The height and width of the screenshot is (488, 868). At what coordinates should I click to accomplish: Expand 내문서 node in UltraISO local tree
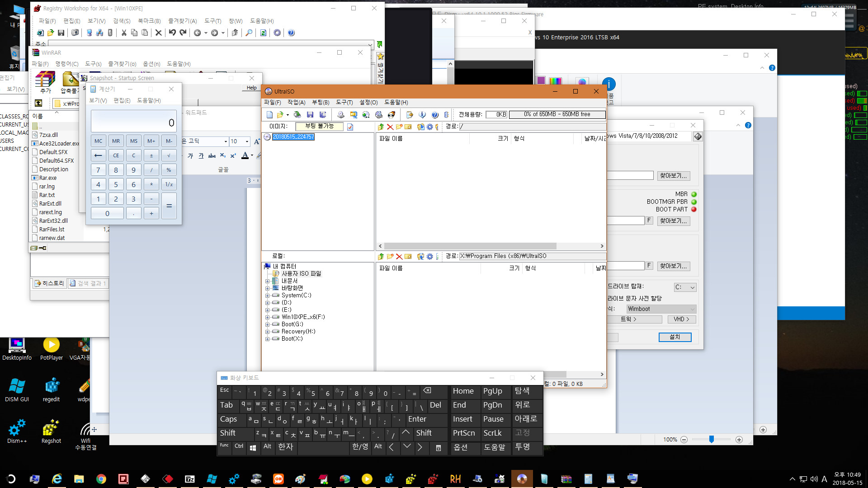[x=267, y=281]
